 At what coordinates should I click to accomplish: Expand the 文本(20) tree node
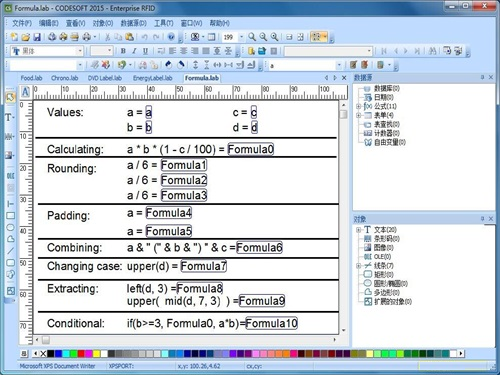tap(358, 230)
